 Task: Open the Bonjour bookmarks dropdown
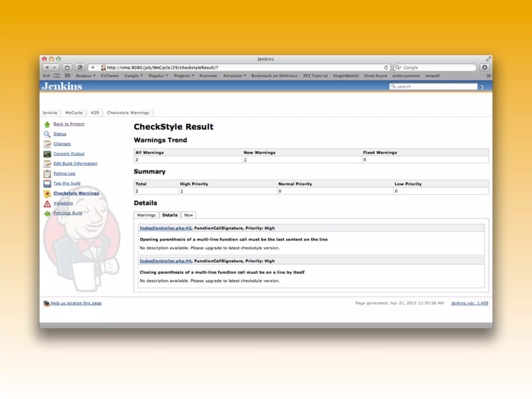[85, 76]
